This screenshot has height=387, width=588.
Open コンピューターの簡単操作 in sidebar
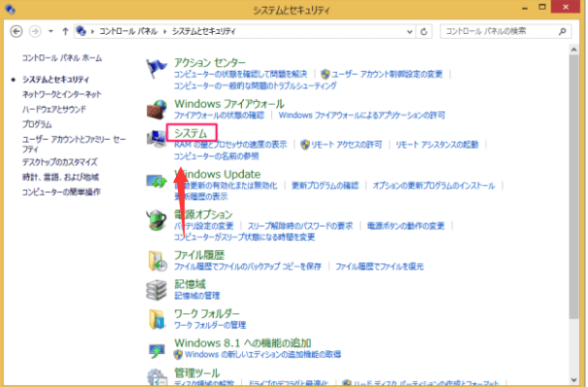click(x=61, y=192)
